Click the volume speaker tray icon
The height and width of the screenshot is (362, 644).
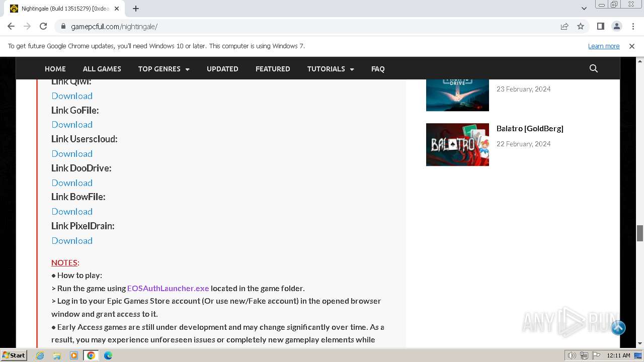pos(572,355)
